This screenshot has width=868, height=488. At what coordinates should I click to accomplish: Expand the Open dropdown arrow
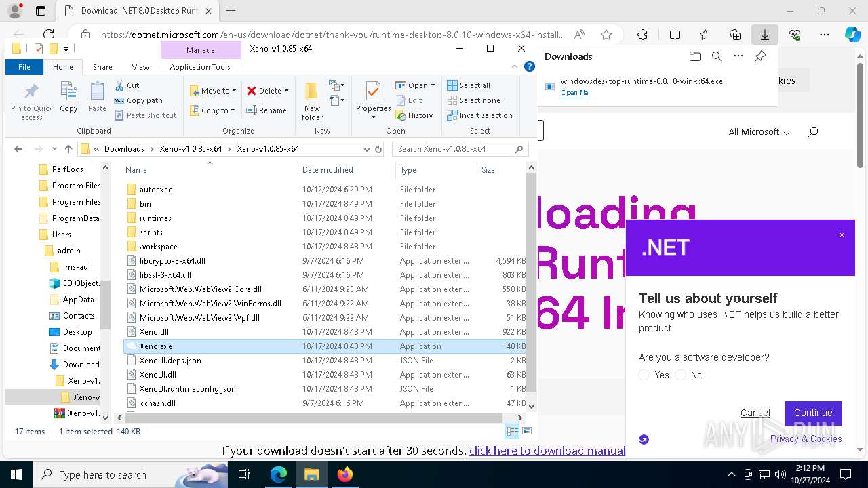pyautogui.click(x=433, y=85)
